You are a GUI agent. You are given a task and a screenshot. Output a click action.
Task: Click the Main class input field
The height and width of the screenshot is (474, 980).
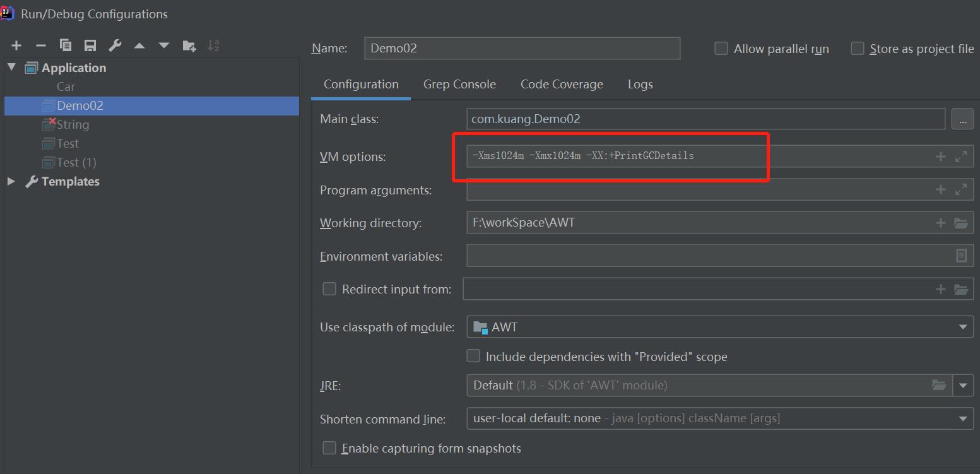click(x=705, y=119)
